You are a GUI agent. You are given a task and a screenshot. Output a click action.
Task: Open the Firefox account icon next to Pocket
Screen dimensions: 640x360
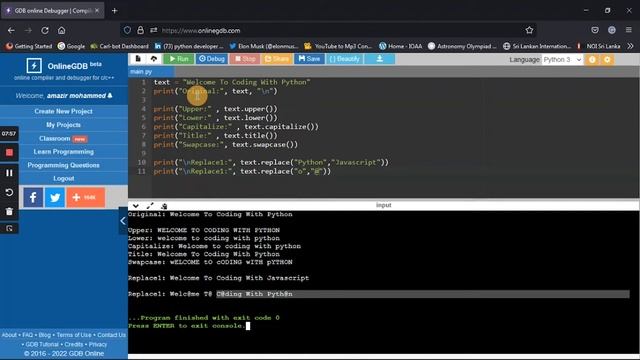pos(611,30)
